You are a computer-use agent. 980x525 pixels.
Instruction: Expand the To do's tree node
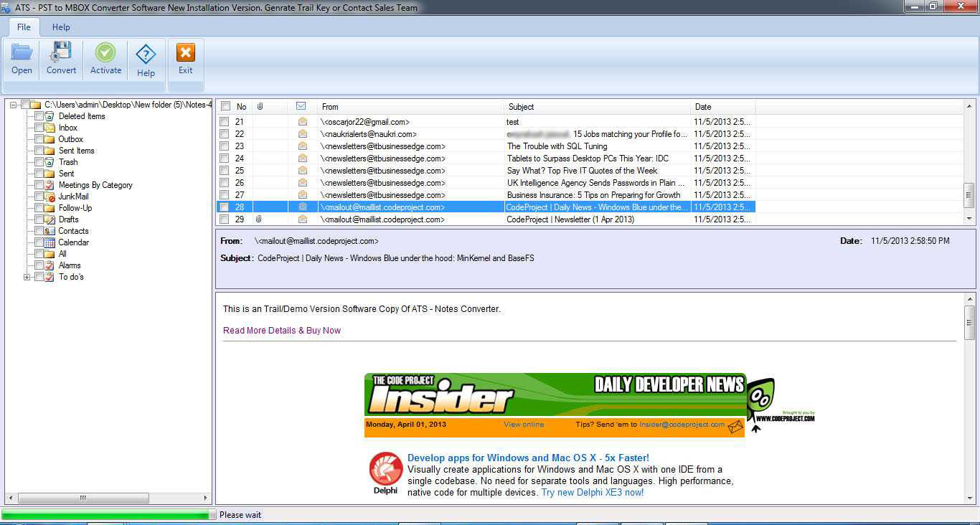click(27, 277)
